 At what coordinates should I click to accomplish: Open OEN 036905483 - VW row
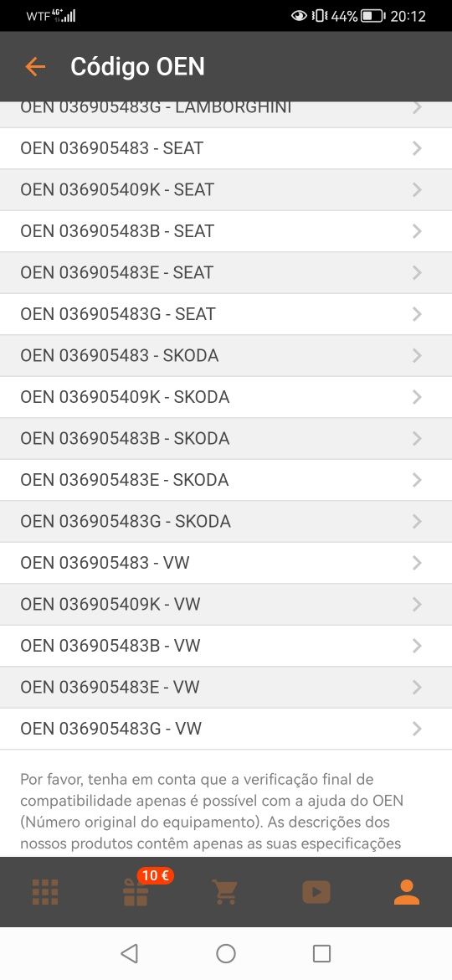(x=226, y=563)
